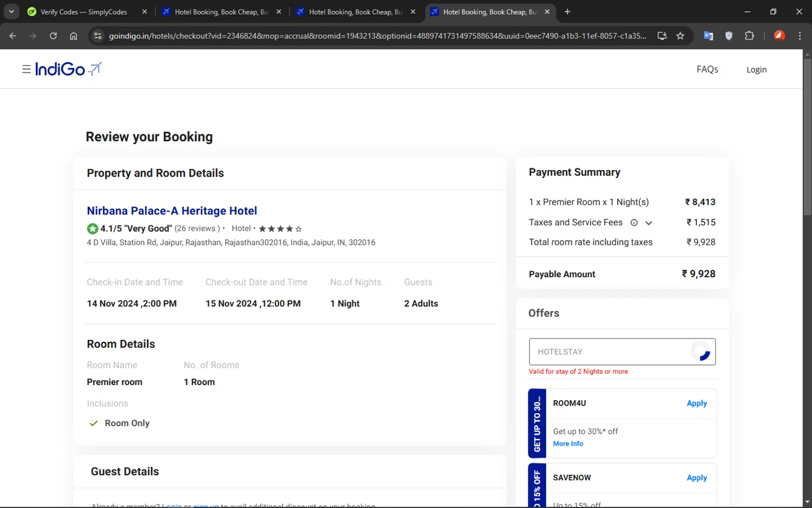812x508 pixels.
Task: Click the Payable Amount ₹ 9,928 value
Action: tap(698, 274)
